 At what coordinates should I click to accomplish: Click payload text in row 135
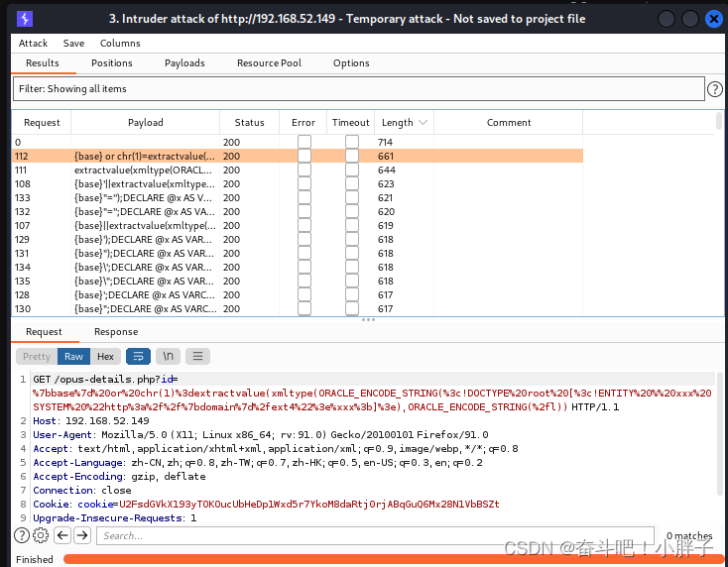coord(144,282)
